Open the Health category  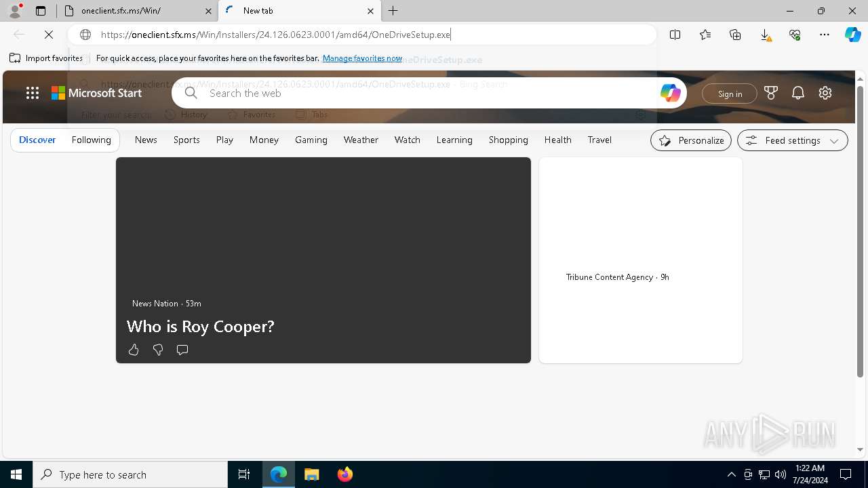[557, 140]
